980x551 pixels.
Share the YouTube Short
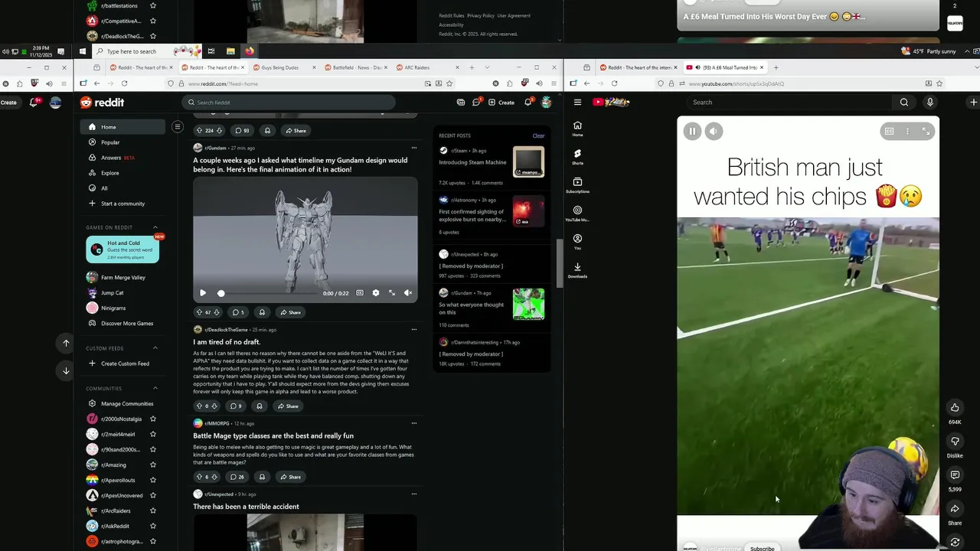point(955,509)
